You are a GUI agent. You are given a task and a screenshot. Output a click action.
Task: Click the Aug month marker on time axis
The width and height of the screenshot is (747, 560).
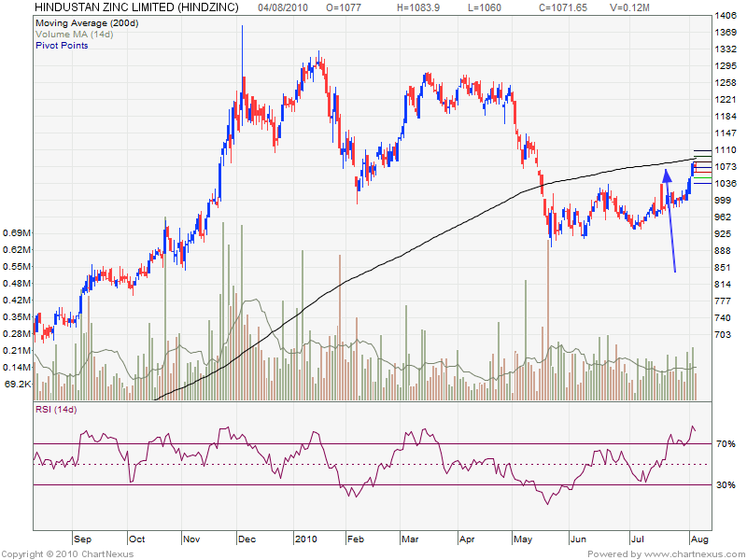(698, 539)
